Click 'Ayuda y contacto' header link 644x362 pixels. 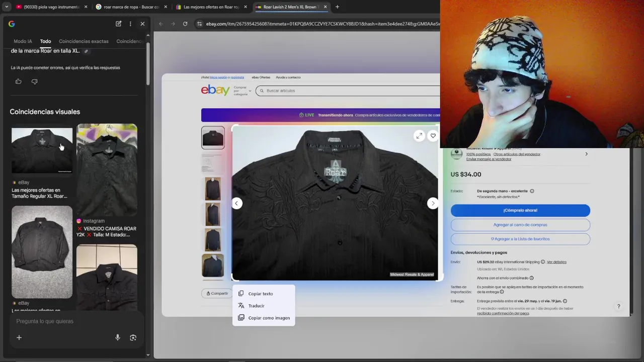click(288, 77)
